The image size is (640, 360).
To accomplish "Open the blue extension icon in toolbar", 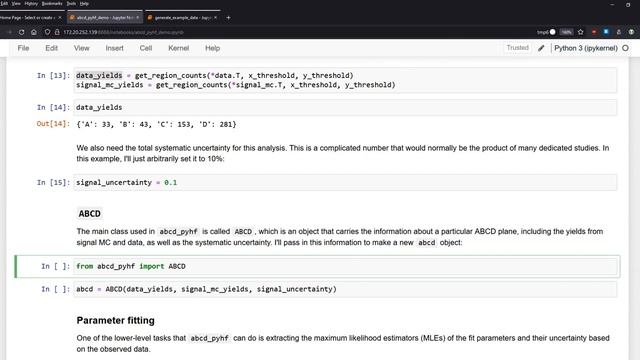I will tap(606, 32).
